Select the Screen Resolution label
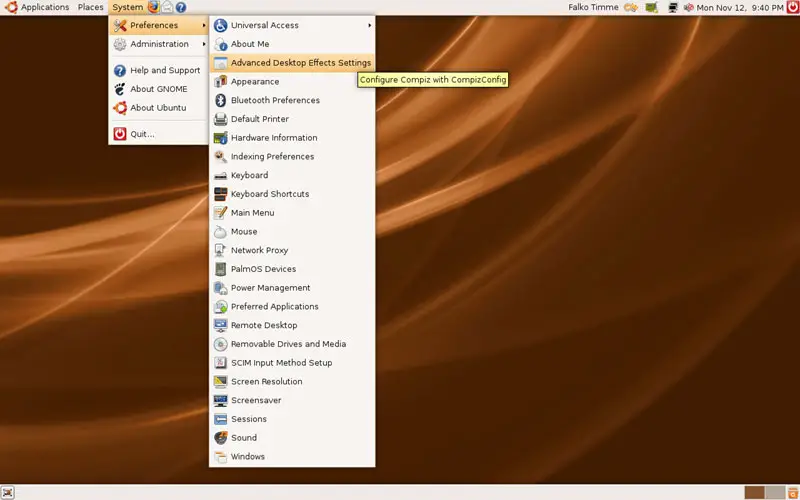Image resolution: width=800 pixels, height=500 pixels. click(266, 382)
